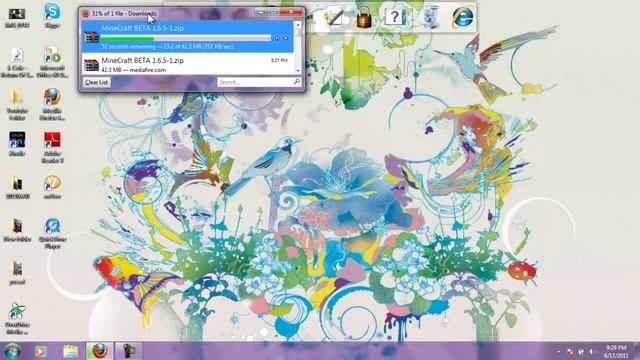Click the volume speaker icon in tray
Screen dimensions: 640x360
point(591,351)
